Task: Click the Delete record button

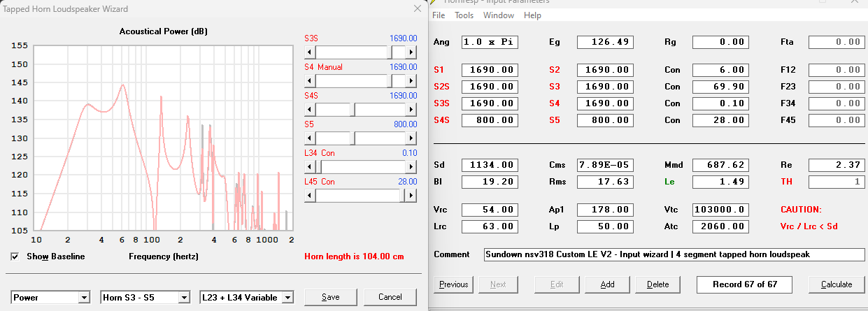Action: [x=657, y=284]
